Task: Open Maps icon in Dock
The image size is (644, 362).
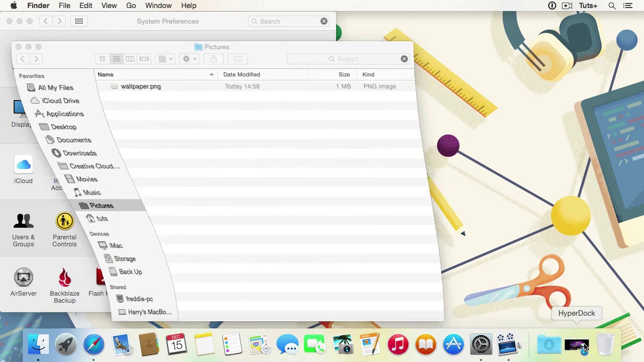Action: click(260, 345)
